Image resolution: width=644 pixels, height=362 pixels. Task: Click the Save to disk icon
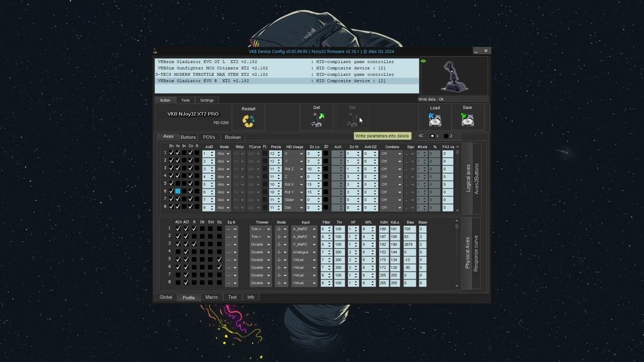pyautogui.click(x=467, y=120)
